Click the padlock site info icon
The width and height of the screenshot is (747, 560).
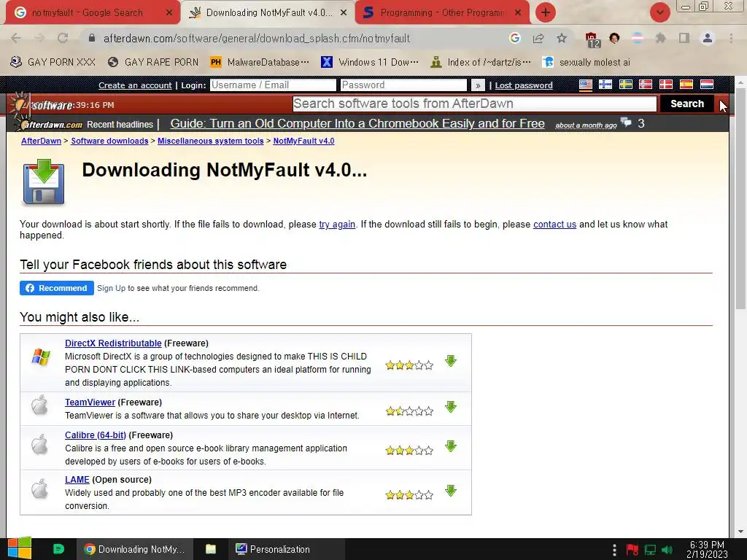point(92,38)
